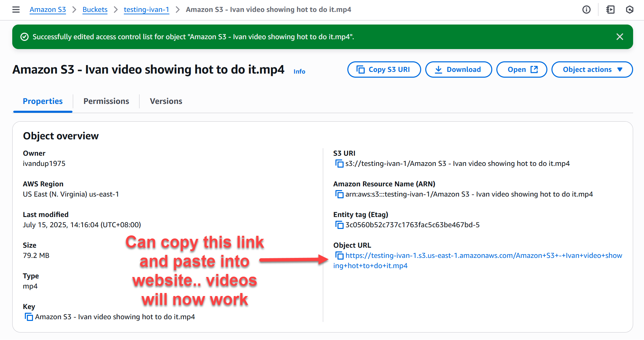The image size is (644, 340).
Task: Expand the Object actions dropdown
Action: point(592,69)
